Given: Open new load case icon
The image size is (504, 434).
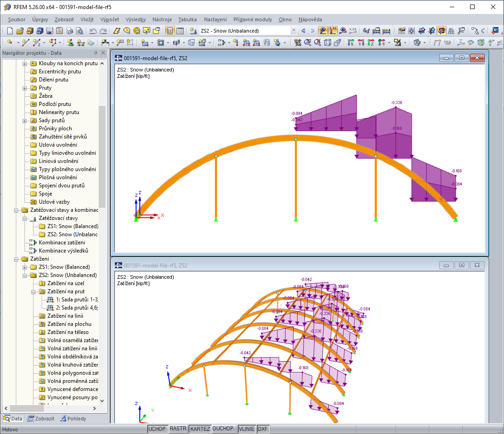Looking at the screenshot, I should (193, 31).
